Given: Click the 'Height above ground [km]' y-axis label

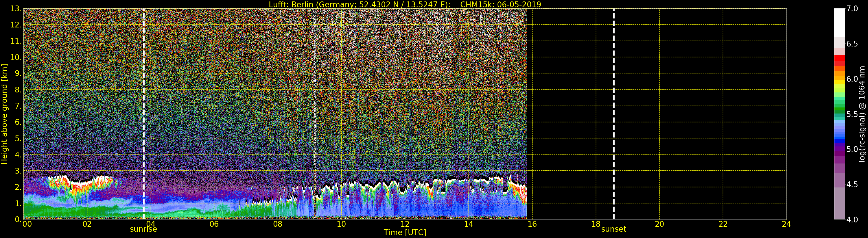Looking at the screenshot, I should (x=4, y=114).
